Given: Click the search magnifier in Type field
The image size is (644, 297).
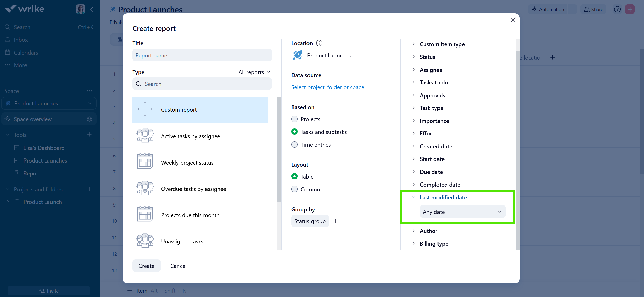Looking at the screenshot, I should tap(139, 84).
